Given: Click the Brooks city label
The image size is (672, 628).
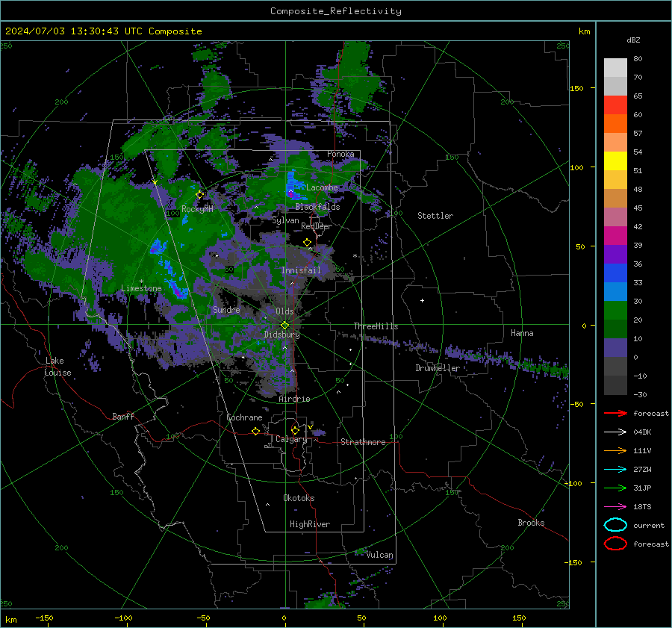Looking at the screenshot, I should (x=531, y=523).
